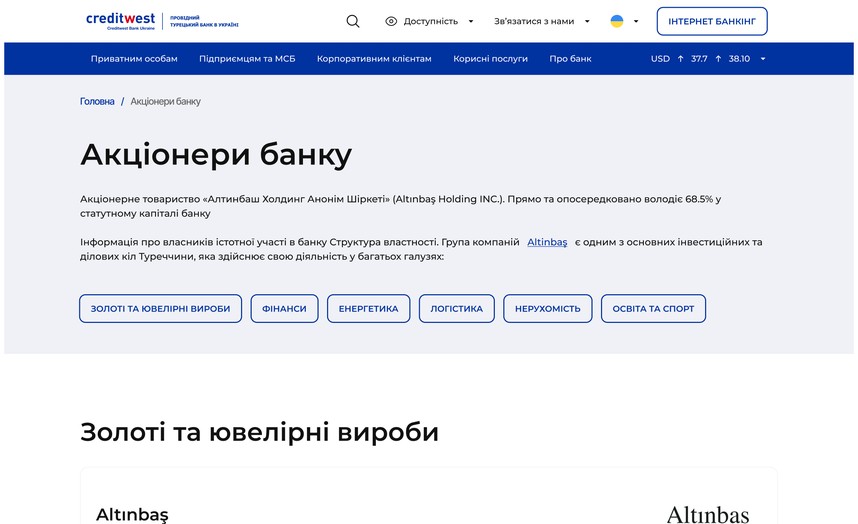Click the Доступність label text
The width and height of the screenshot is (858, 524).
[x=431, y=21]
